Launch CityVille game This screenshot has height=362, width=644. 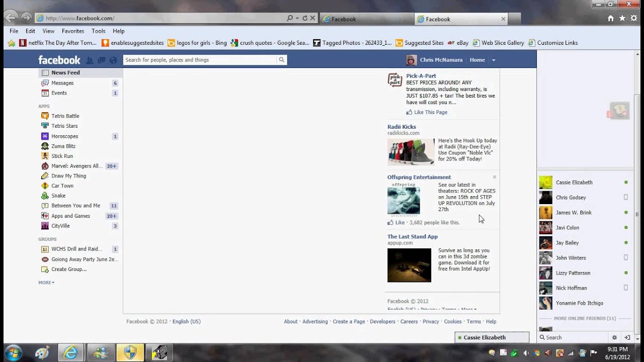click(x=60, y=226)
